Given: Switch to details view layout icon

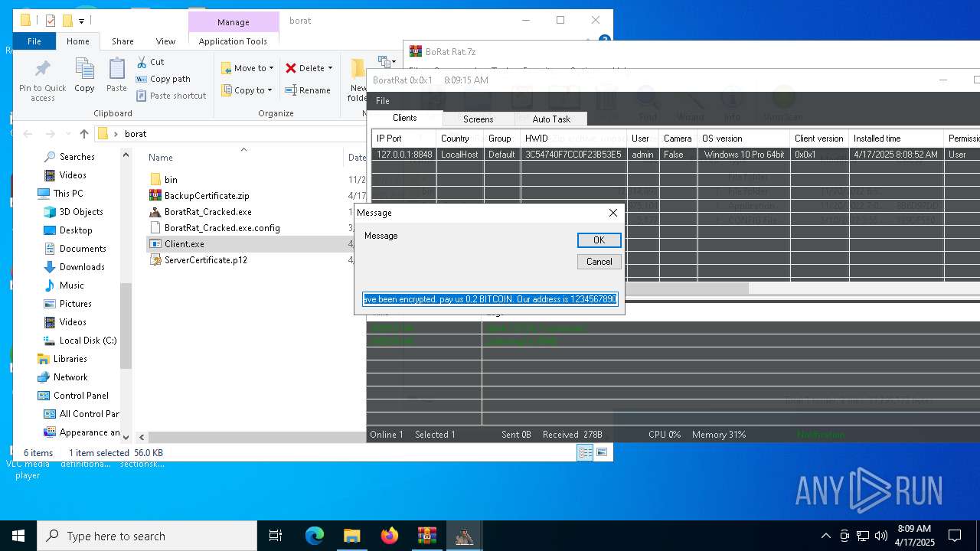Looking at the screenshot, I should (x=586, y=453).
